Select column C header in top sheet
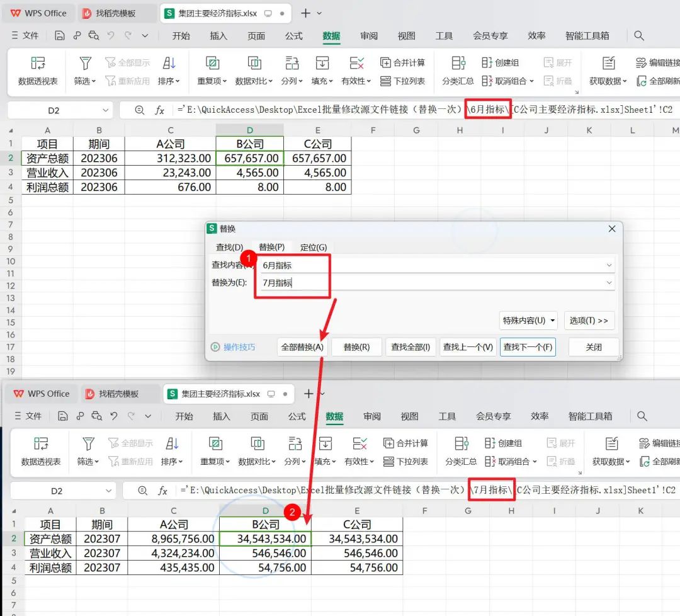The height and width of the screenshot is (616, 680). [x=171, y=130]
